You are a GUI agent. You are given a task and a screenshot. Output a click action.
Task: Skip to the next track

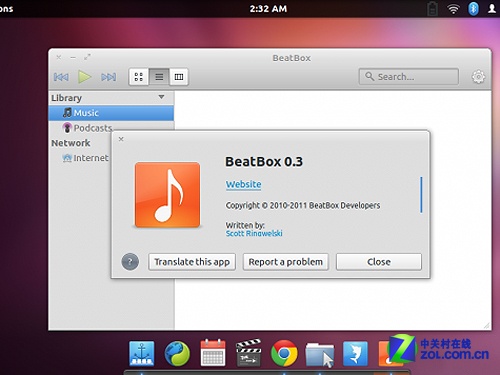109,77
